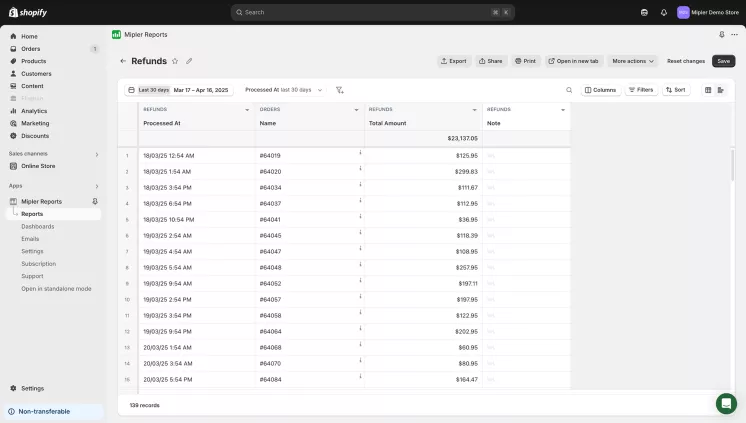Viewport: 746px width, 423px height.
Task: Switch to table view icon
Action: [x=708, y=90]
